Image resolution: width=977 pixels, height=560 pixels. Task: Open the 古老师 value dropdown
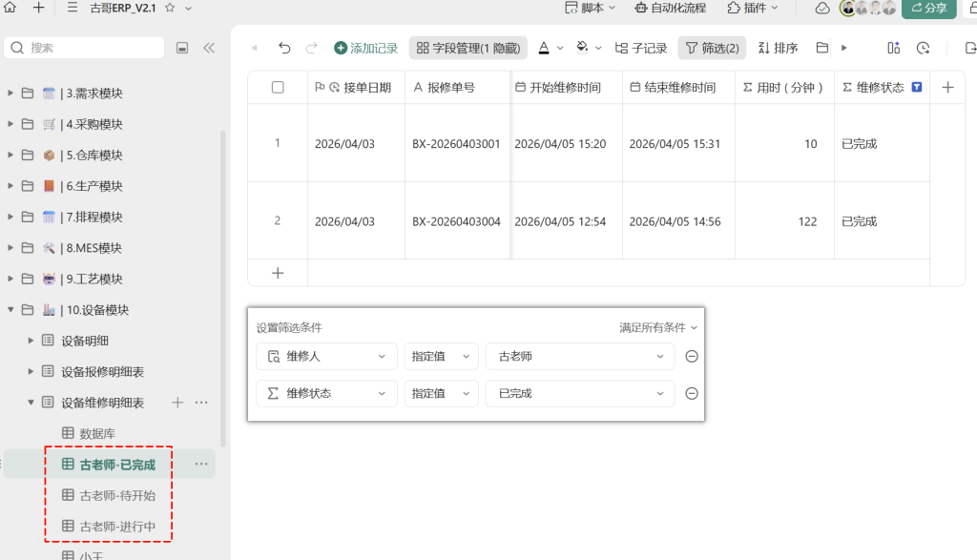coord(580,356)
